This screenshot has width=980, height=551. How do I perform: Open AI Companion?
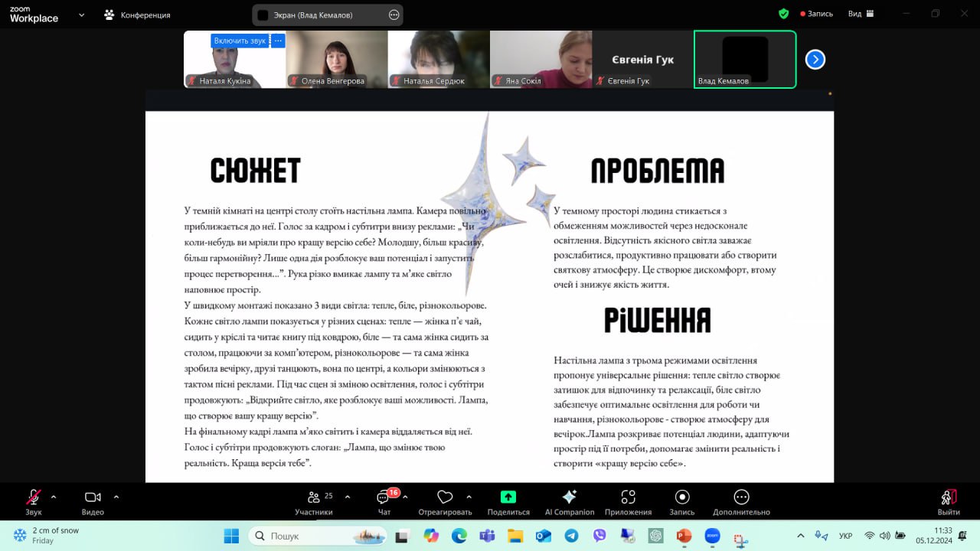[569, 498]
